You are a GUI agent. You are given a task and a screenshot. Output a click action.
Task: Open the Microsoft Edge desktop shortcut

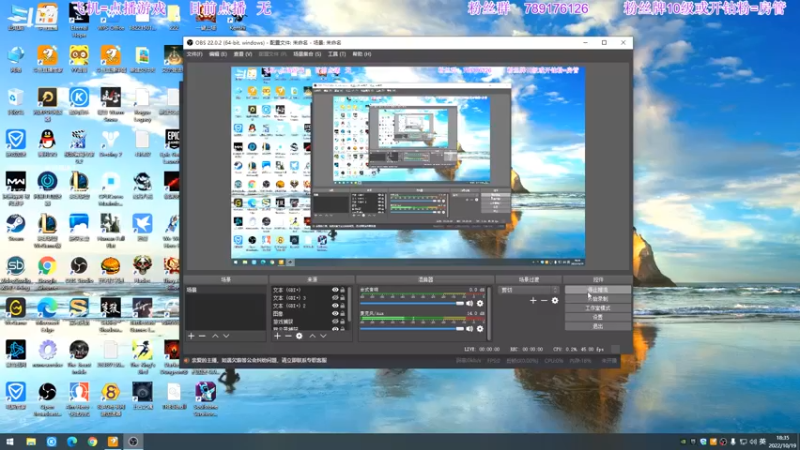47,313
